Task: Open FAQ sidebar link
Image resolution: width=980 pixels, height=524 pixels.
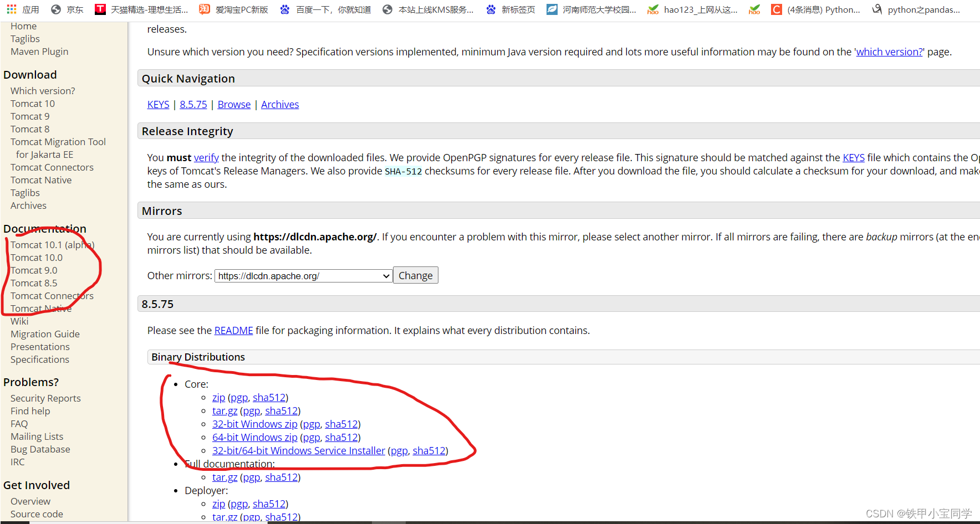Action: (19, 424)
